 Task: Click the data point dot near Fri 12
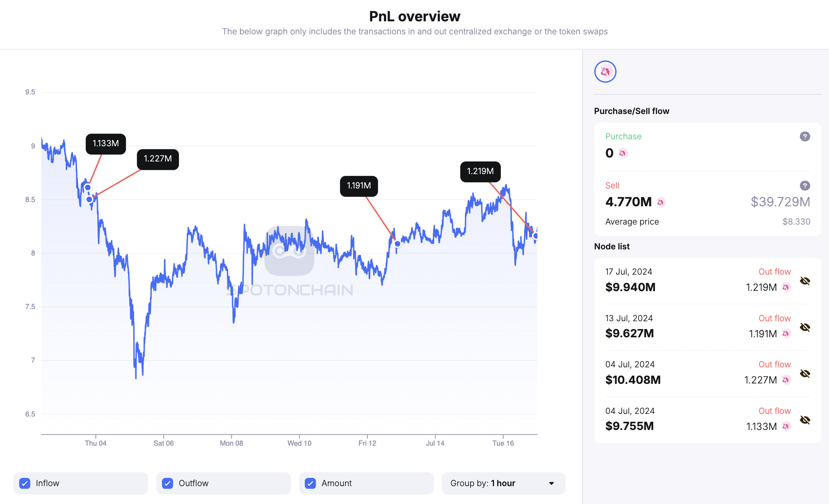(397, 244)
